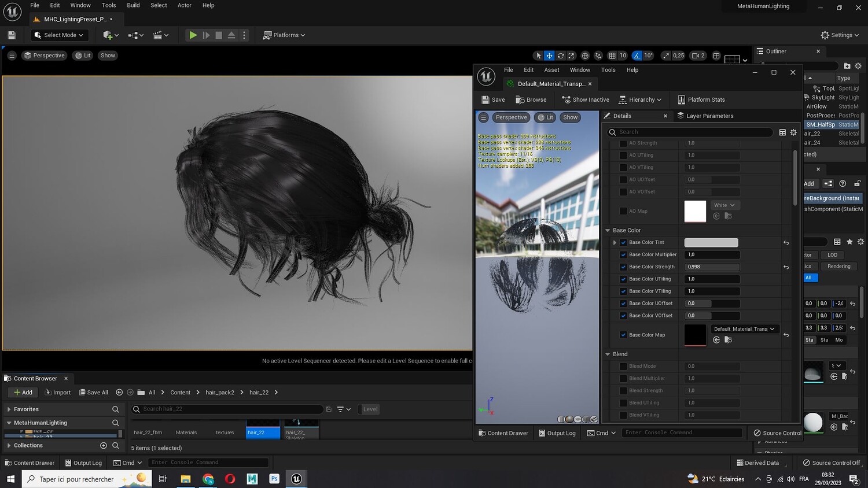Click the Base Color Tint color swatch

[711, 243]
